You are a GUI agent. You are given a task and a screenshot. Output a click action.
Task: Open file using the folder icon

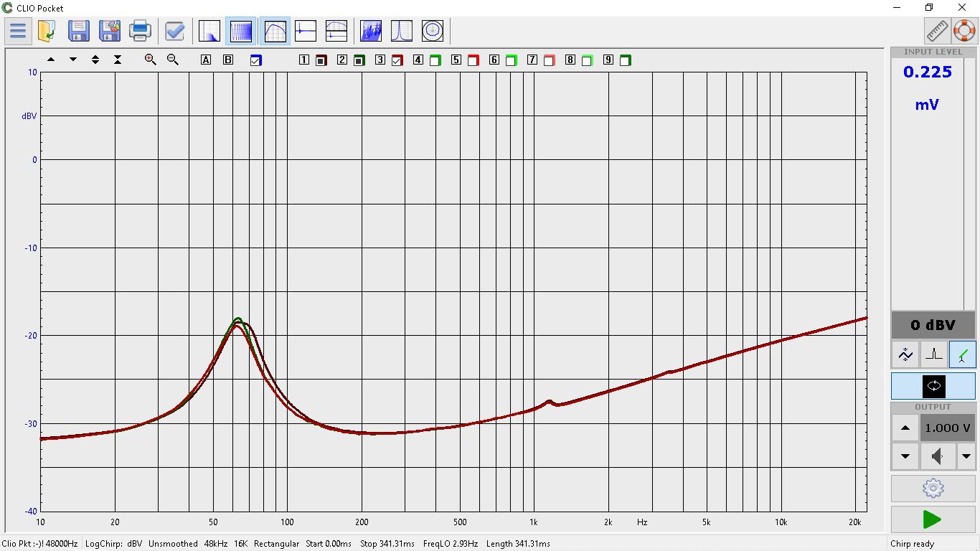(x=47, y=31)
